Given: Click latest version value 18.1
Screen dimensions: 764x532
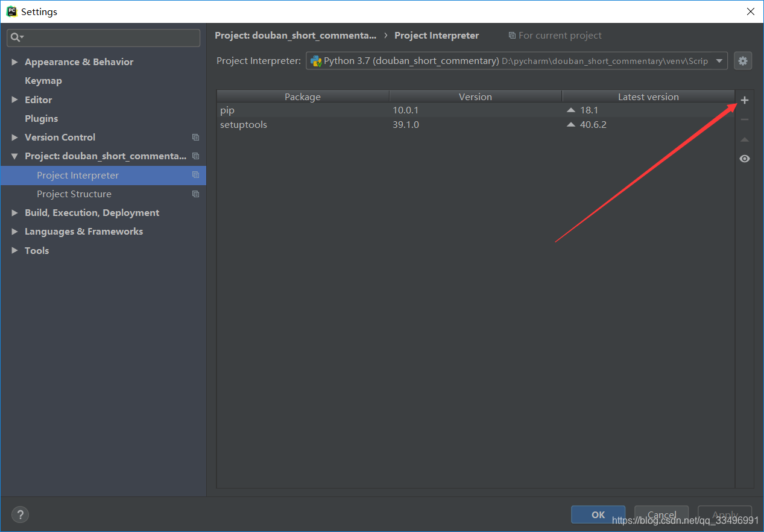Looking at the screenshot, I should 589,110.
